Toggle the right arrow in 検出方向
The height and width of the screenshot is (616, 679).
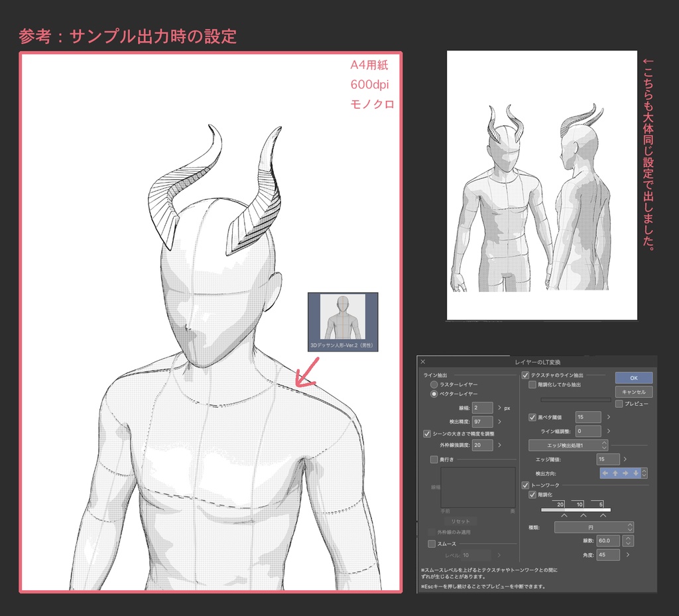(x=625, y=473)
